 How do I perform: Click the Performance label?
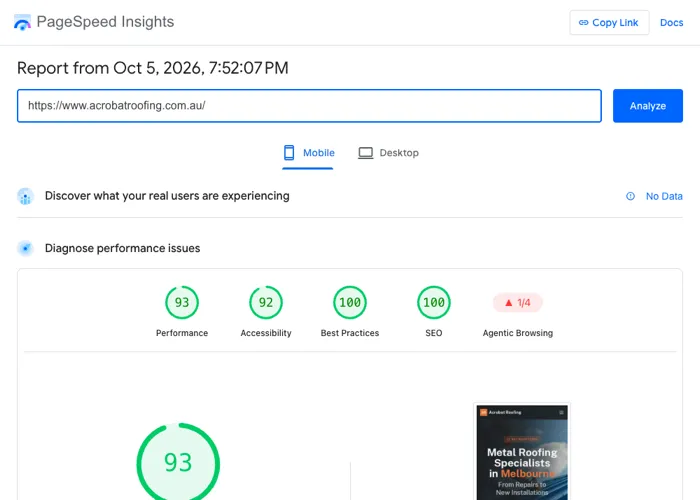click(x=182, y=333)
